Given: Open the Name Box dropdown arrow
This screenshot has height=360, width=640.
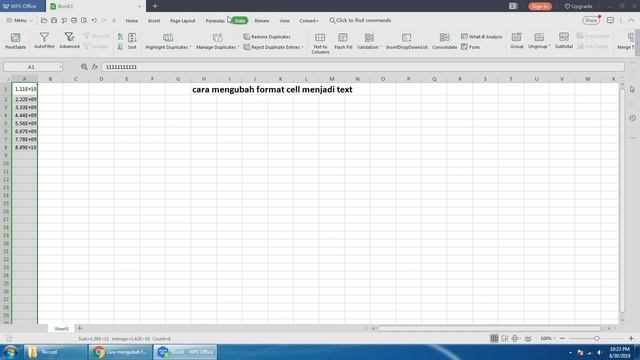Looking at the screenshot, I should 60,67.
